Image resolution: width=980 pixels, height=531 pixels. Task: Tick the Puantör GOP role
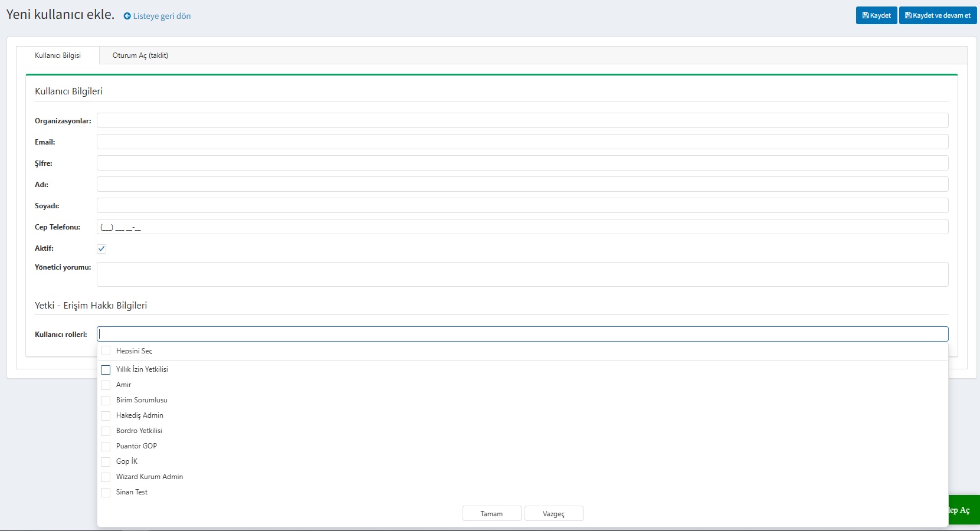point(106,447)
